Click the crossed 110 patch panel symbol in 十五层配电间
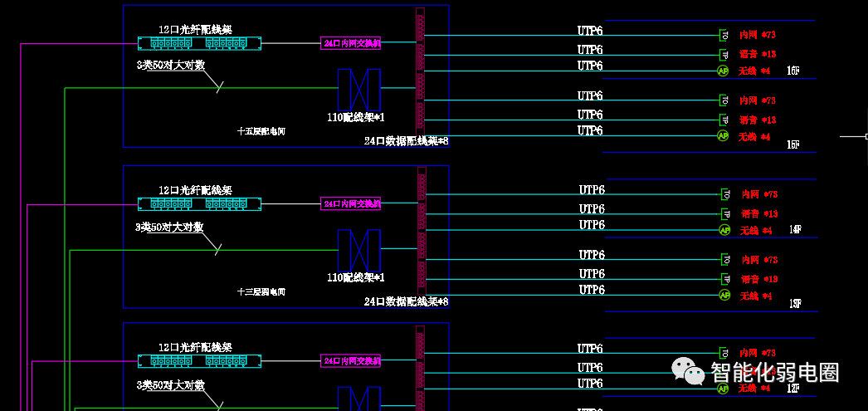 pyautogui.click(x=359, y=90)
